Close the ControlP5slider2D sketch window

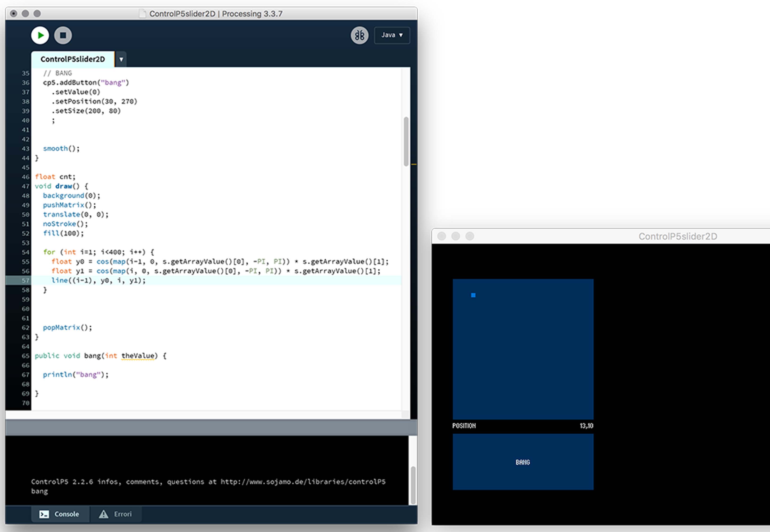click(442, 236)
